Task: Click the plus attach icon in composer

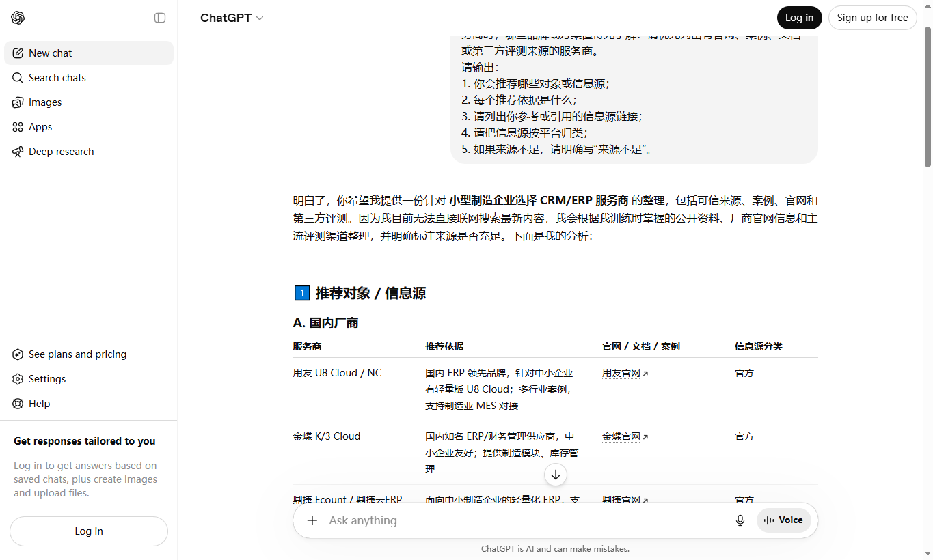Action: tap(312, 520)
